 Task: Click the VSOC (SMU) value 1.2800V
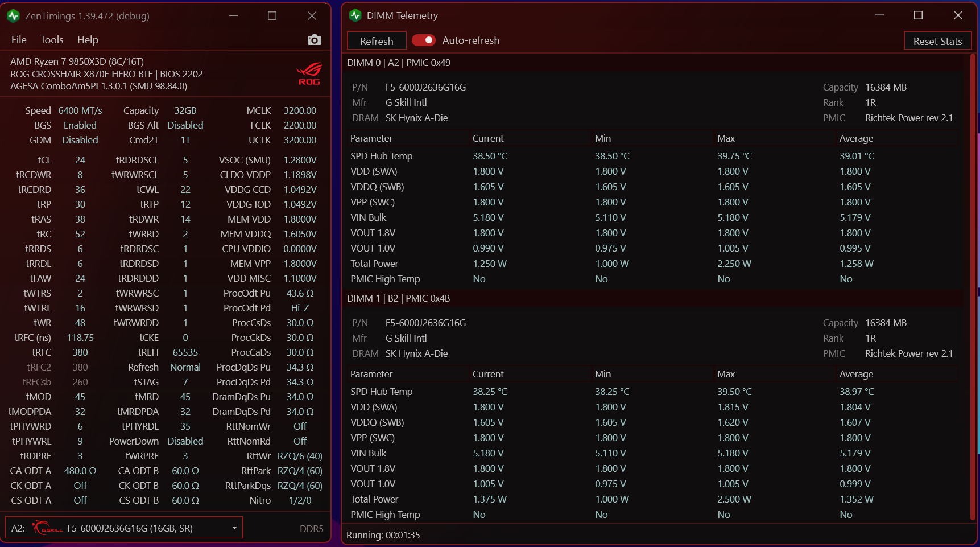300,160
